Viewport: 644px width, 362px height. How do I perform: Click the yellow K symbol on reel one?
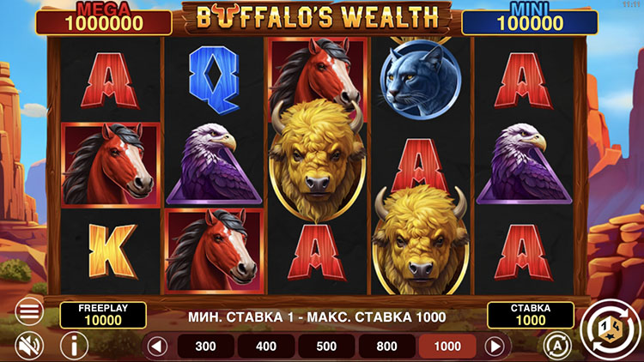coord(112,251)
